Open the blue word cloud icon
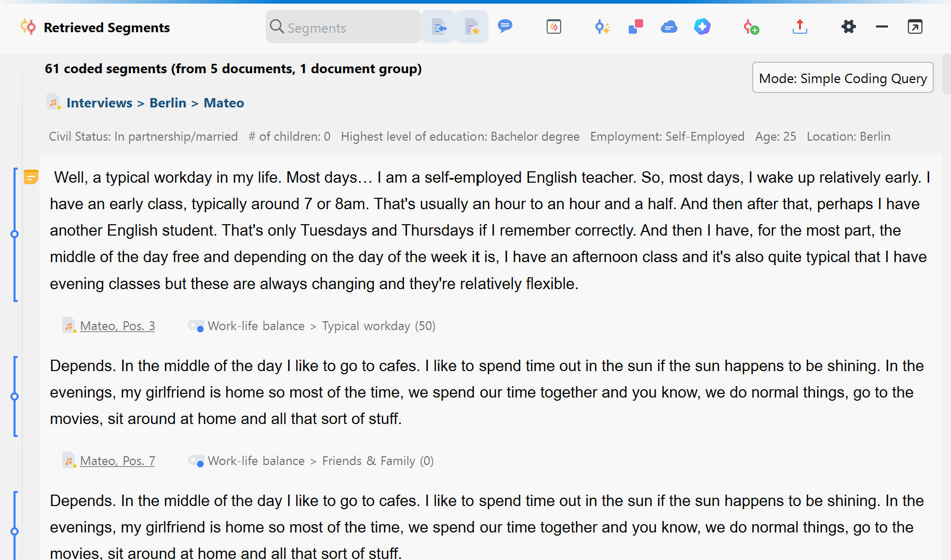 (x=669, y=27)
